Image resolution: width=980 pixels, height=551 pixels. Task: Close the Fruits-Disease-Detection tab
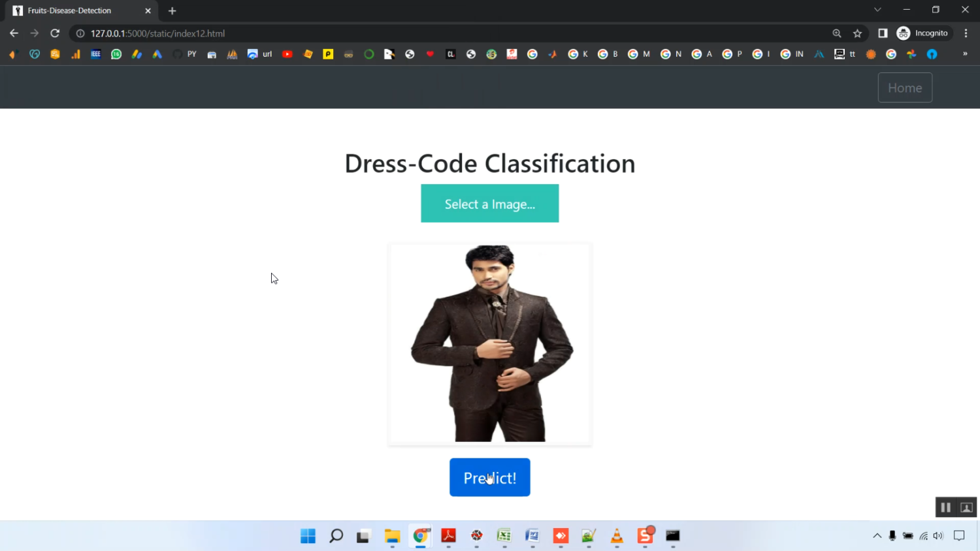tap(148, 10)
